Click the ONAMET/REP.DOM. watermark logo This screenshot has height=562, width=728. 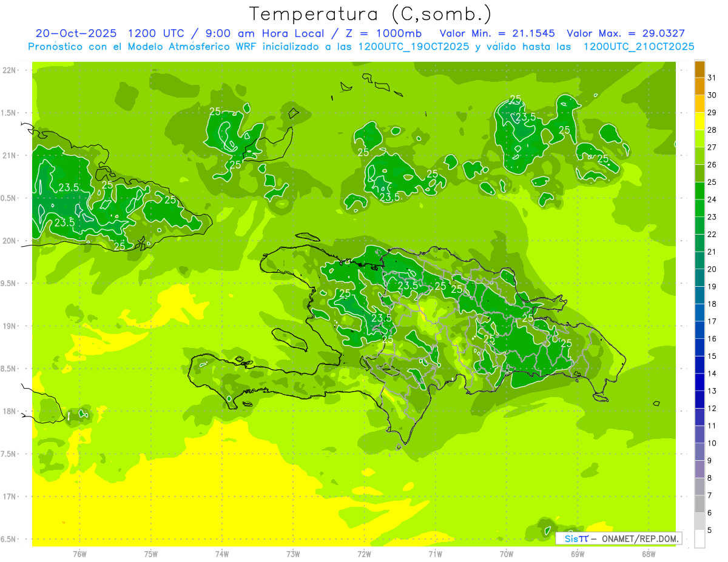click(619, 538)
